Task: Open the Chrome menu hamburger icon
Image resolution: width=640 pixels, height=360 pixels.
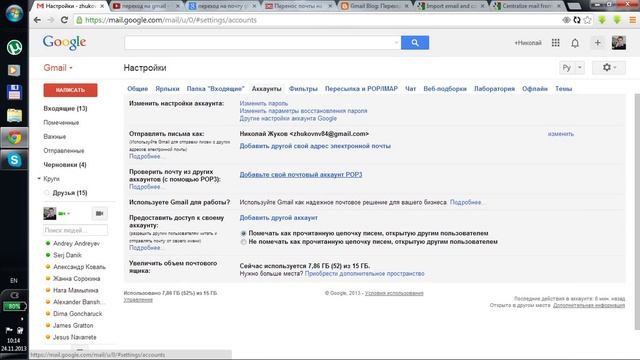Action: [632, 20]
